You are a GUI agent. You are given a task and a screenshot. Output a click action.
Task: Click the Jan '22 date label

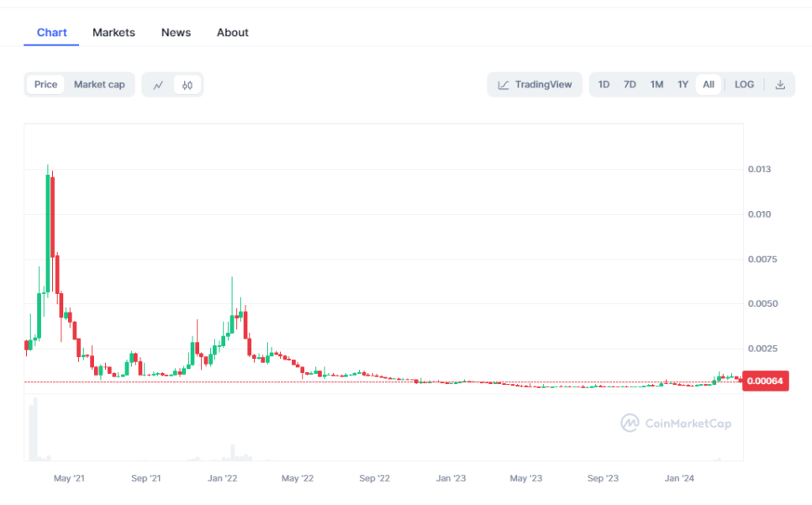pos(222,478)
